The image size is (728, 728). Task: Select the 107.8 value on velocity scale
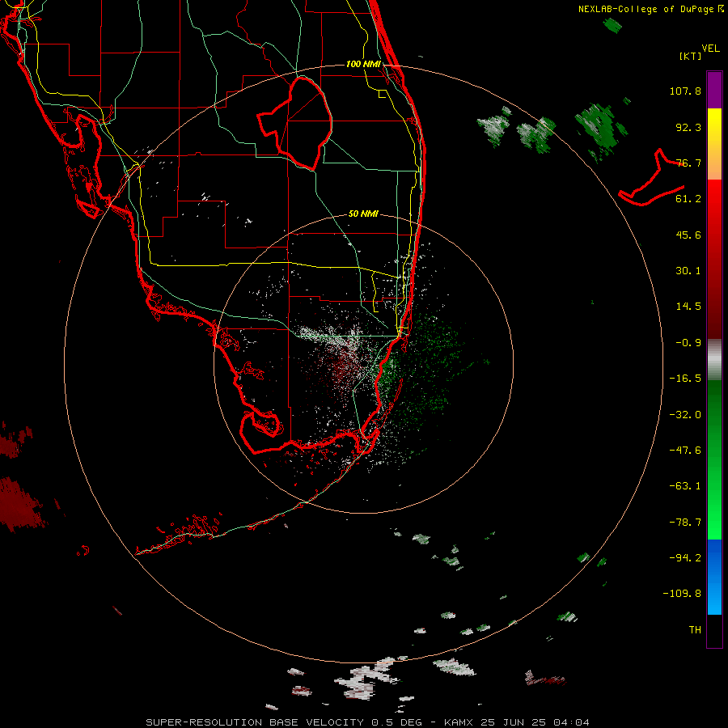tap(685, 91)
